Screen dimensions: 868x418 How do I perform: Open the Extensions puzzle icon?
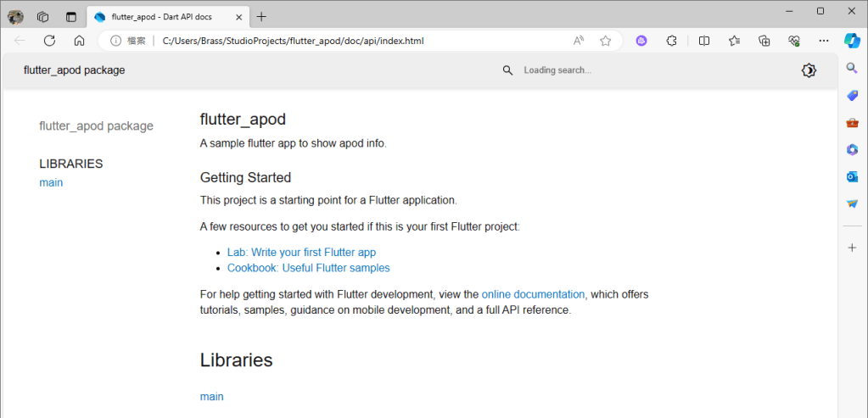click(x=671, y=41)
